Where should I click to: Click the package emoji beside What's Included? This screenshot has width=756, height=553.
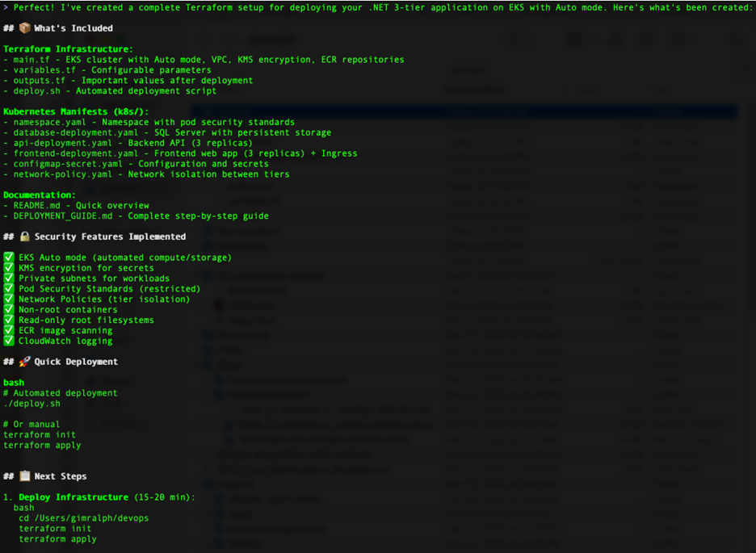[24, 28]
